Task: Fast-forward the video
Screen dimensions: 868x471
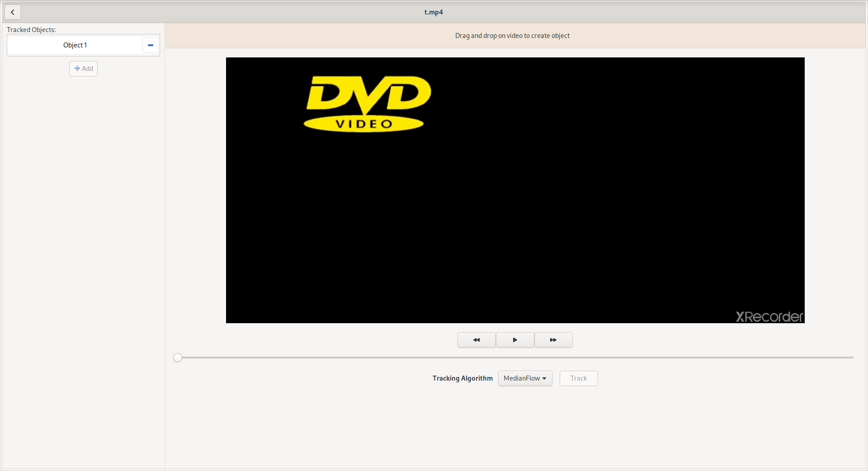Action: pyautogui.click(x=553, y=340)
